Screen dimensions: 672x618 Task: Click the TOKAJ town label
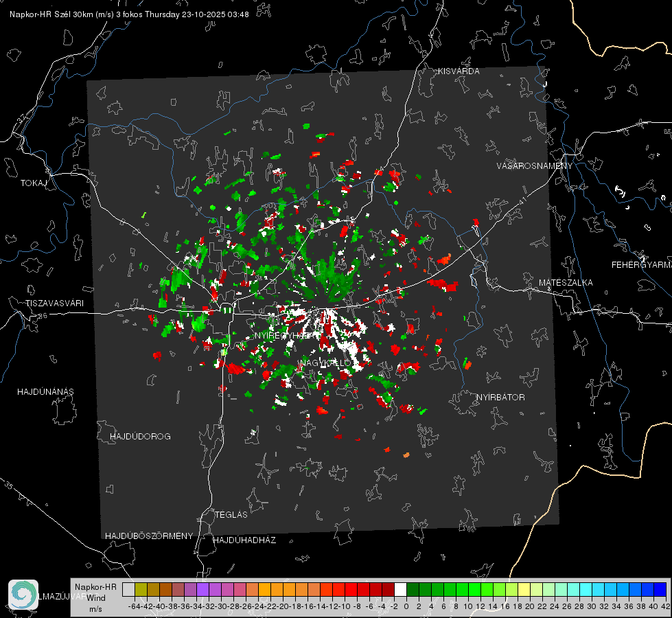[34, 183]
